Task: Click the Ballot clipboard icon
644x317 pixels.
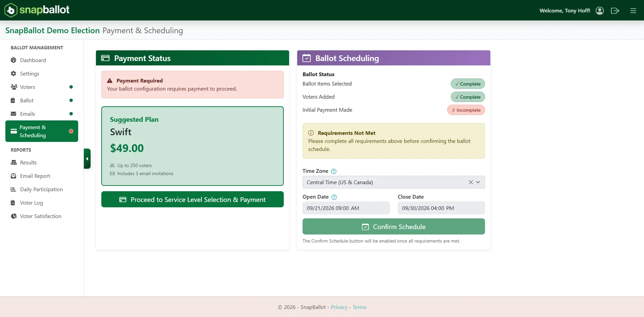Action: [13, 101]
